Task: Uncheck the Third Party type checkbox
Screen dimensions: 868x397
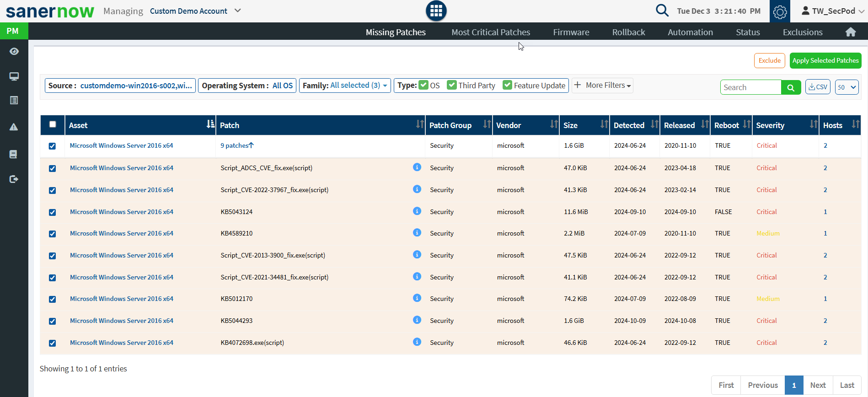Action: (452, 85)
